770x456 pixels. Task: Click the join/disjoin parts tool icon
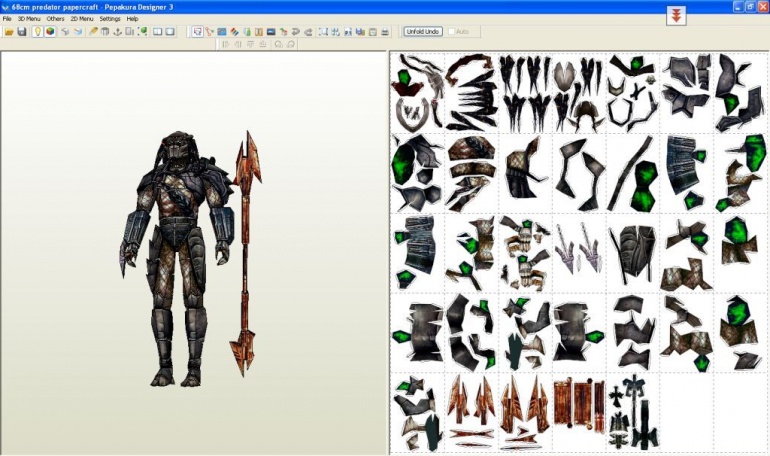click(210, 32)
